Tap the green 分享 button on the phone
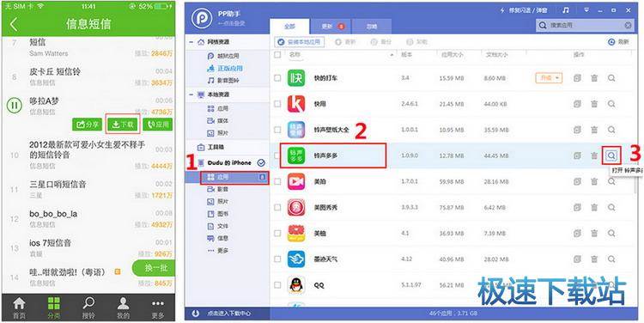Image resolution: width=644 pixels, height=323 pixels. [x=87, y=125]
